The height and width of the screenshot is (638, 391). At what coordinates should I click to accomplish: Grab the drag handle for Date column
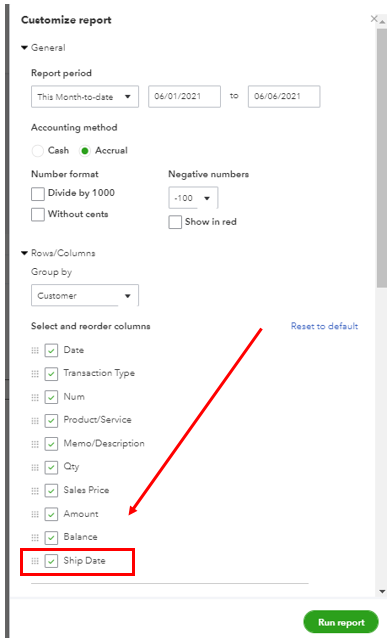[x=35, y=350]
